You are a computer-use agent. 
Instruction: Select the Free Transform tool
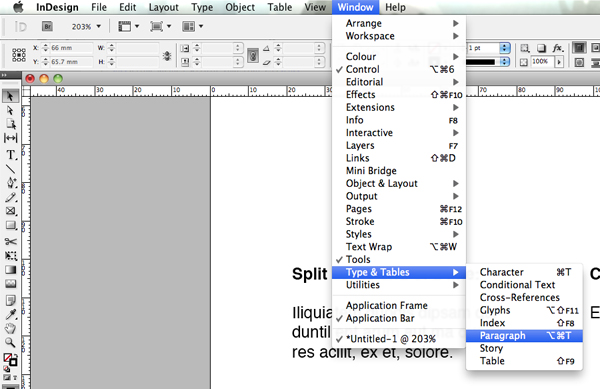(10, 256)
